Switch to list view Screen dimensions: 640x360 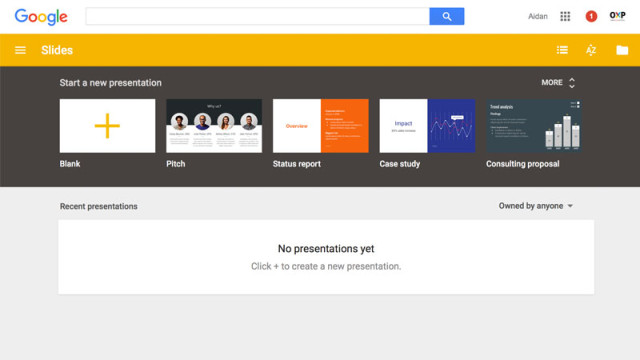click(562, 50)
